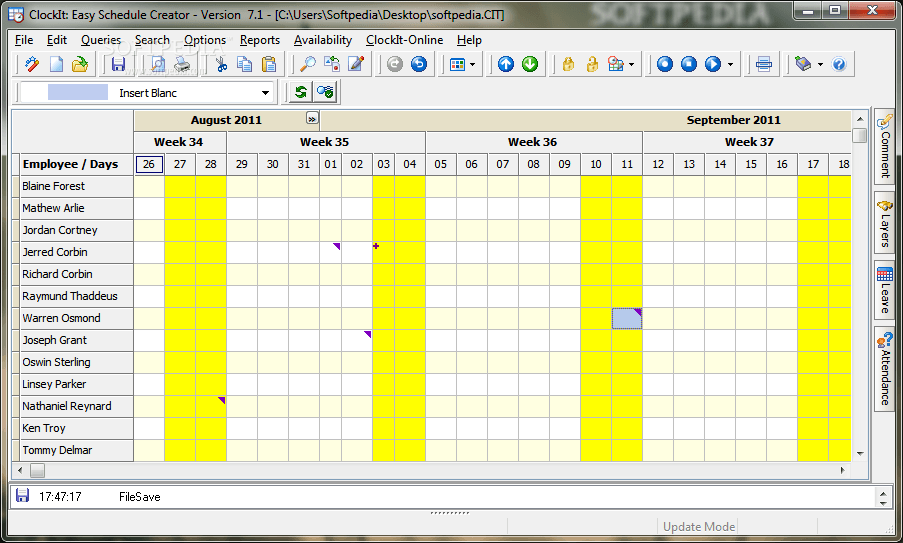Expand August 2011 with the double-arrow button
Viewport: 903px width, 543px height.
click(x=312, y=119)
